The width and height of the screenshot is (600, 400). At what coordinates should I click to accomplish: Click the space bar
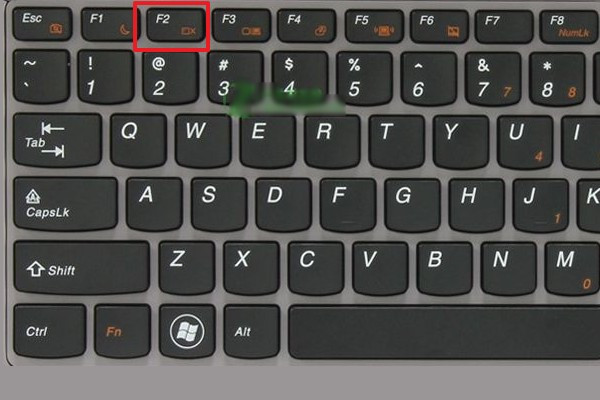tap(444, 332)
